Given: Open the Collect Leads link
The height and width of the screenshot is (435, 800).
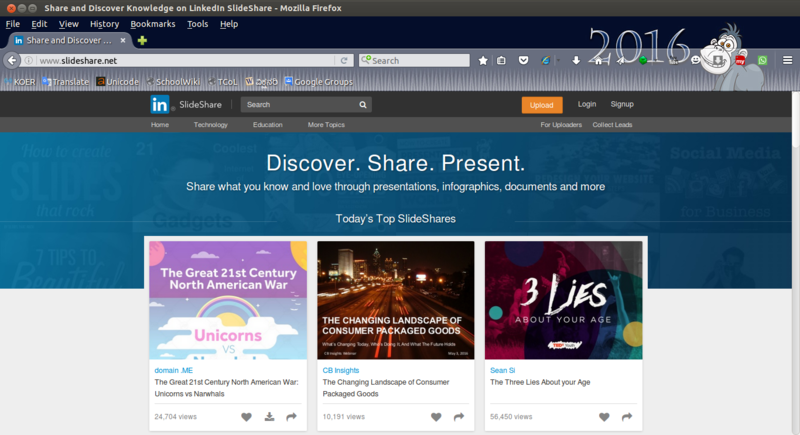Looking at the screenshot, I should (x=612, y=124).
